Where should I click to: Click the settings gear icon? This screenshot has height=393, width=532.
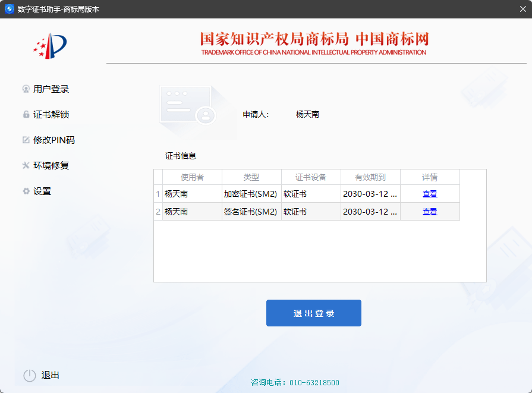(26, 191)
